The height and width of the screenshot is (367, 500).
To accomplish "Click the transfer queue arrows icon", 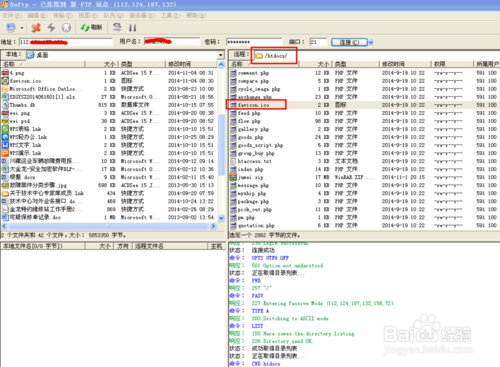I will 117,27.
